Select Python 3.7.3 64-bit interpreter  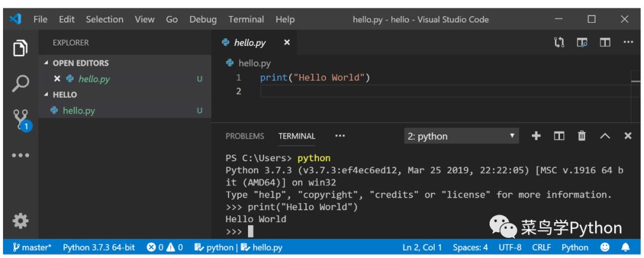(x=98, y=247)
